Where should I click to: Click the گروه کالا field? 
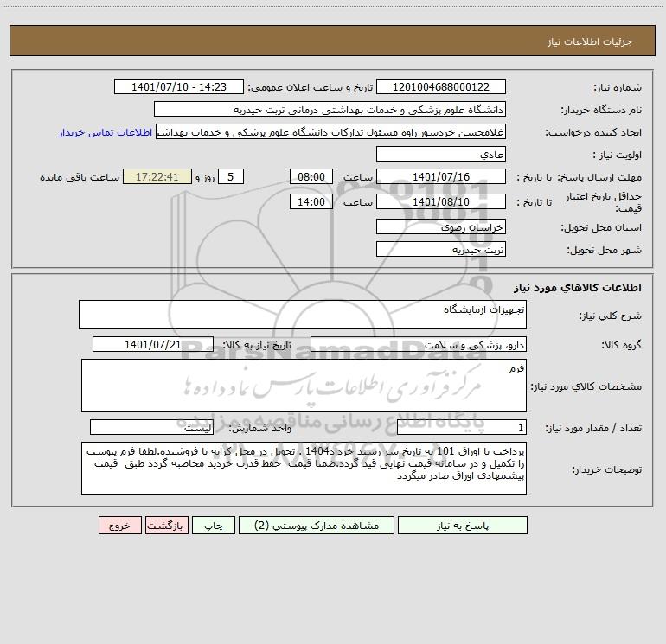[x=419, y=344]
